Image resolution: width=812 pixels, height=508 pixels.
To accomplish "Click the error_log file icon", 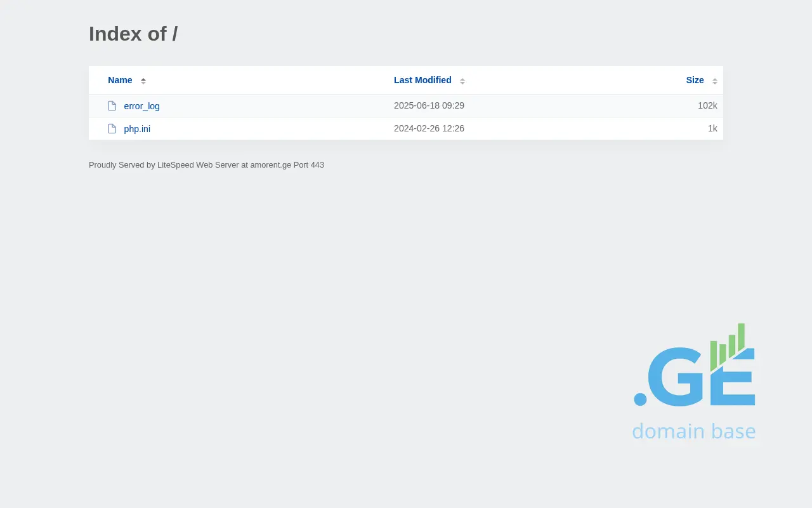I will [112, 106].
